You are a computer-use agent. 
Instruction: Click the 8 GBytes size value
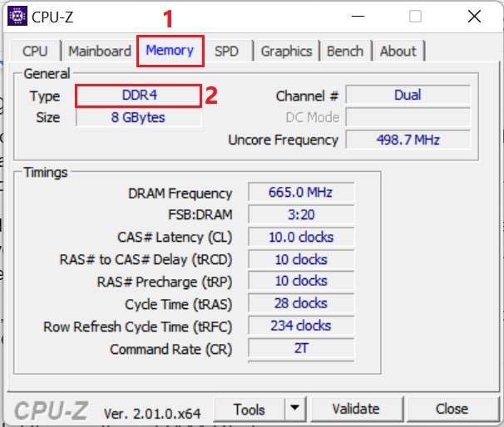[138, 117]
